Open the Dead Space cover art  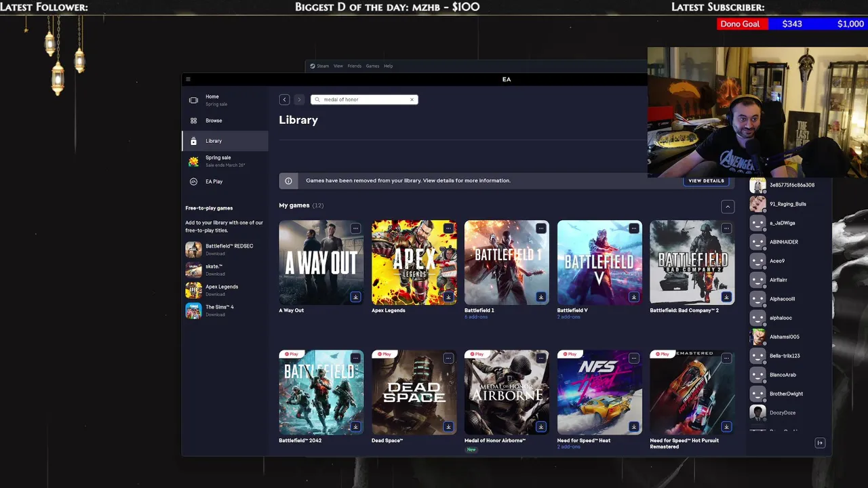414,392
